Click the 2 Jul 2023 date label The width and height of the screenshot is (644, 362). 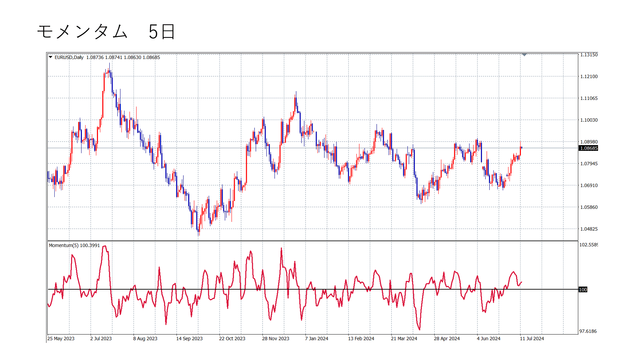[101, 339]
